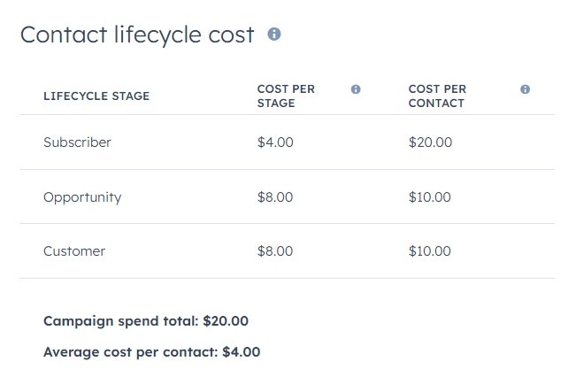Click the Contact lifecycle cost heading
The height and width of the screenshot is (392, 576).
point(137,35)
